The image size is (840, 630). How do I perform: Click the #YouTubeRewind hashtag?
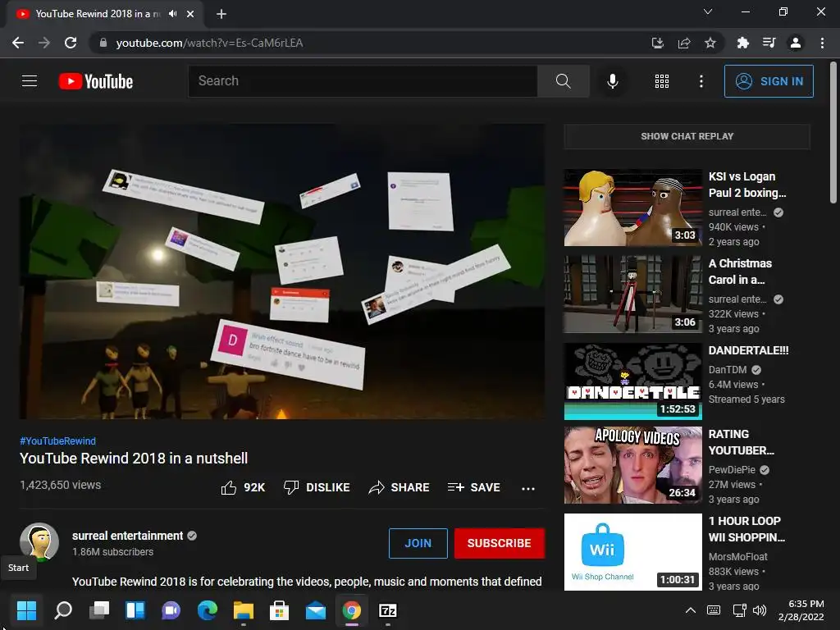58,441
